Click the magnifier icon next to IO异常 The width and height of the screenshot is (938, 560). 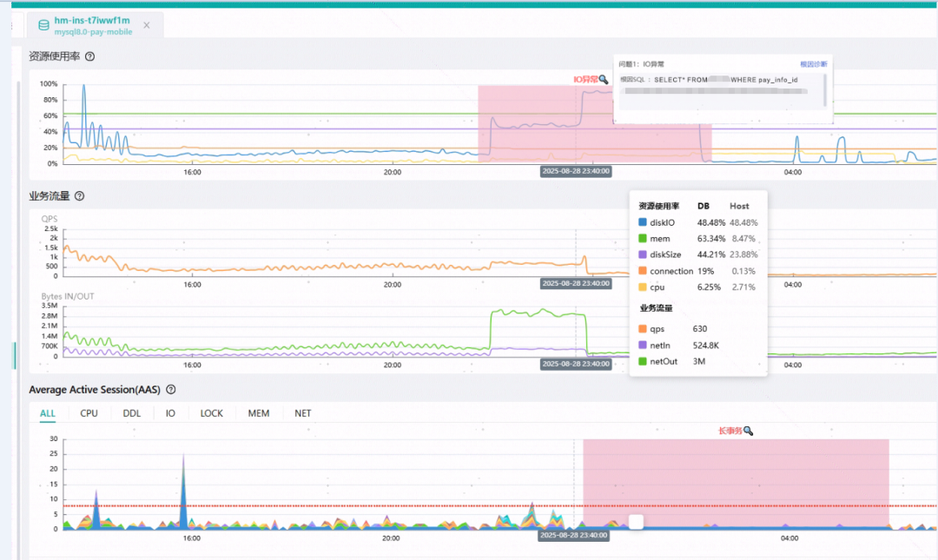click(603, 80)
